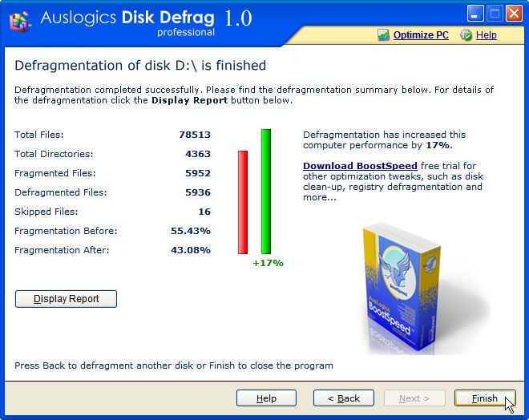Click the Fragmentation After value 43.08%
This screenshot has width=529, height=420.
pos(191,250)
